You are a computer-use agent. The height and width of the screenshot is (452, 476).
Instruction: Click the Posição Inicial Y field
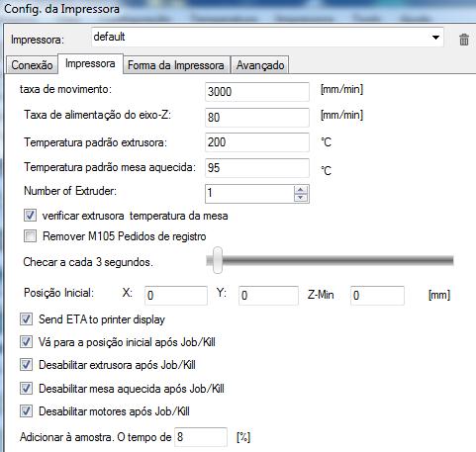pyautogui.click(x=268, y=296)
